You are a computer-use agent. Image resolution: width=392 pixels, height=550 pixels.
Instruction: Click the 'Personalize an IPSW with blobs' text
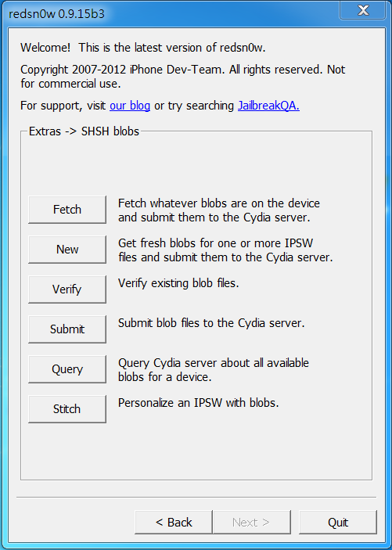pyautogui.click(x=198, y=403)
